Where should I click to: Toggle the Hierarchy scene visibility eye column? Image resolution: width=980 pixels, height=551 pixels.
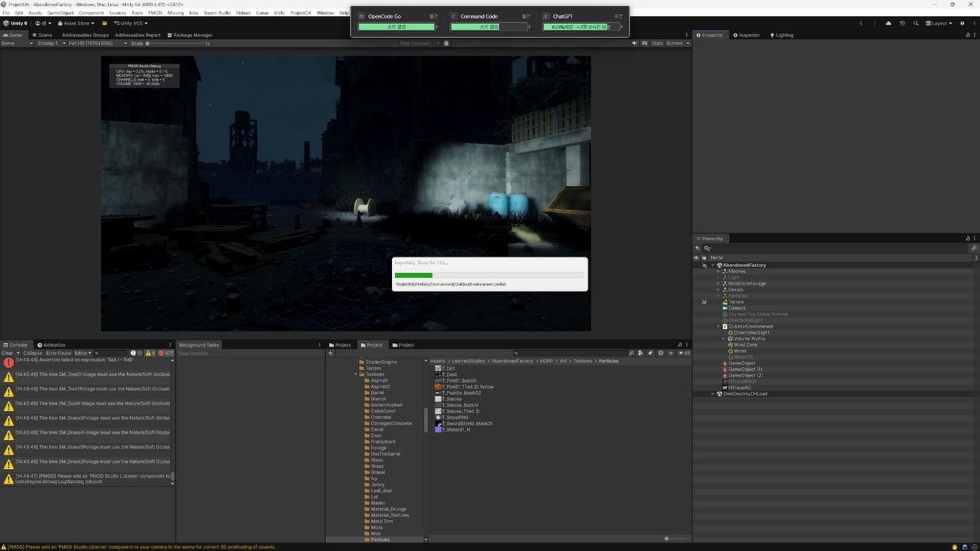click(697, 258)
